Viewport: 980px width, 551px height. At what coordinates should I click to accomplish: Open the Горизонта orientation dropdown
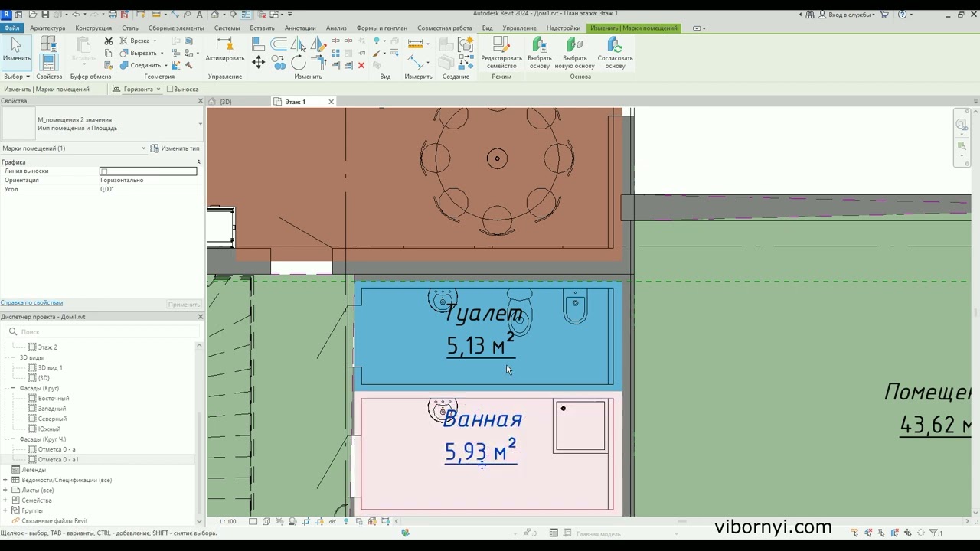pos(142,89)
